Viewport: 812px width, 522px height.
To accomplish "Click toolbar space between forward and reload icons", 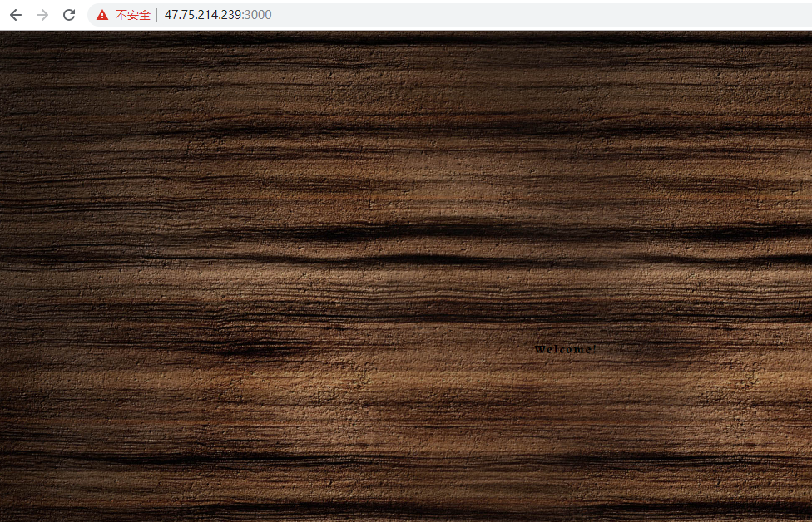I will coord(56,15).
